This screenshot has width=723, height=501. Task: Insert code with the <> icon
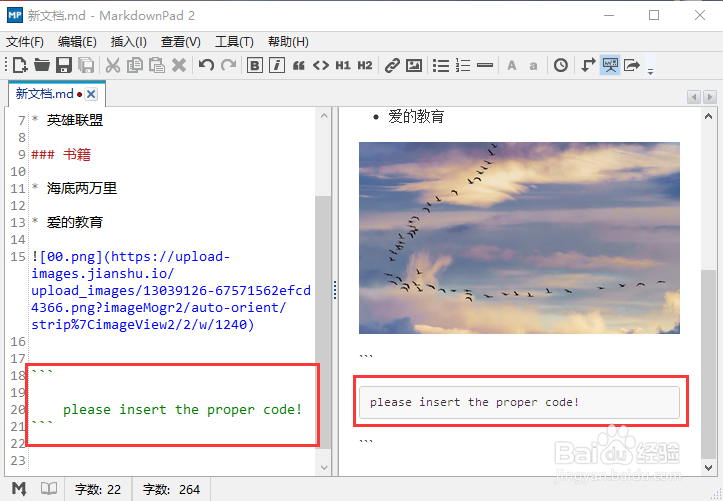[321, 65]
